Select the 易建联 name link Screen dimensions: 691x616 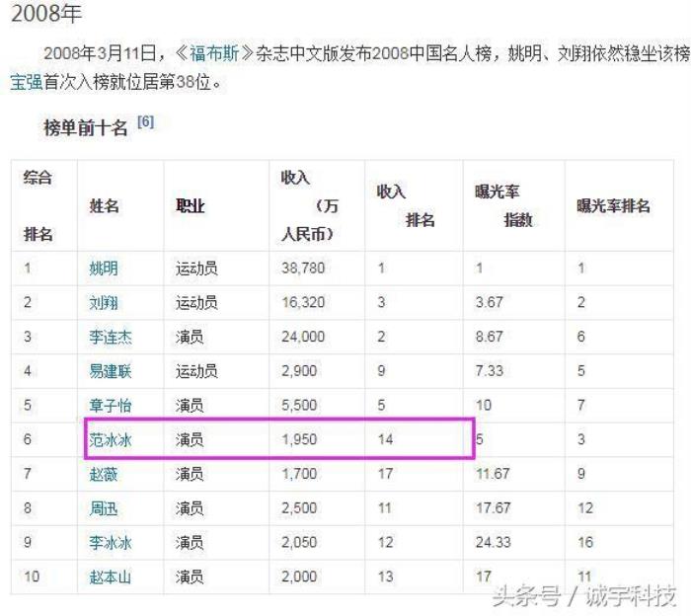[x=110, y=371]
